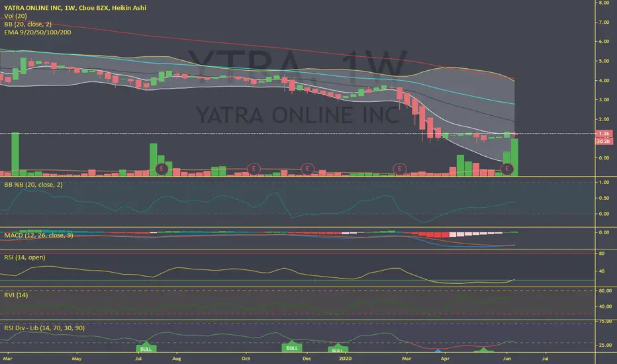Viewport: 617px width, 364px height.
Task: Click the 25.00 level on RSI Div axis
Action: (x=605, y=345)
